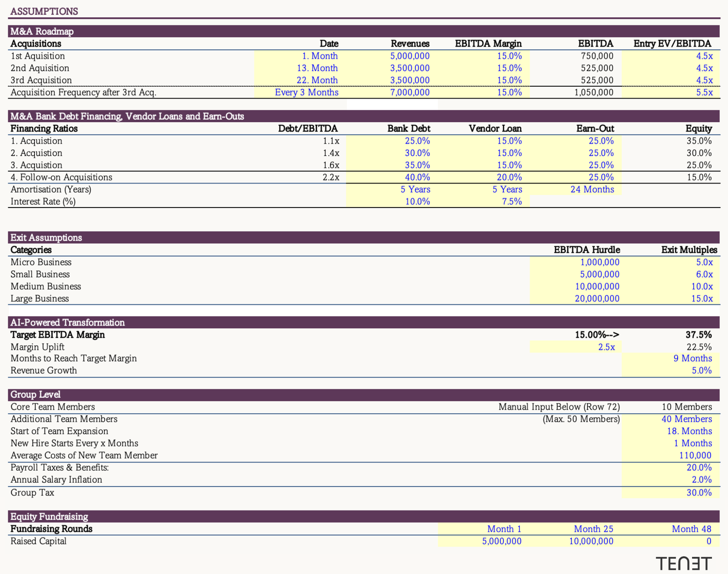728x574 pixels.
Task: Select Micro Business EBITDA hurdle 1,000,000
Action: 576,262
